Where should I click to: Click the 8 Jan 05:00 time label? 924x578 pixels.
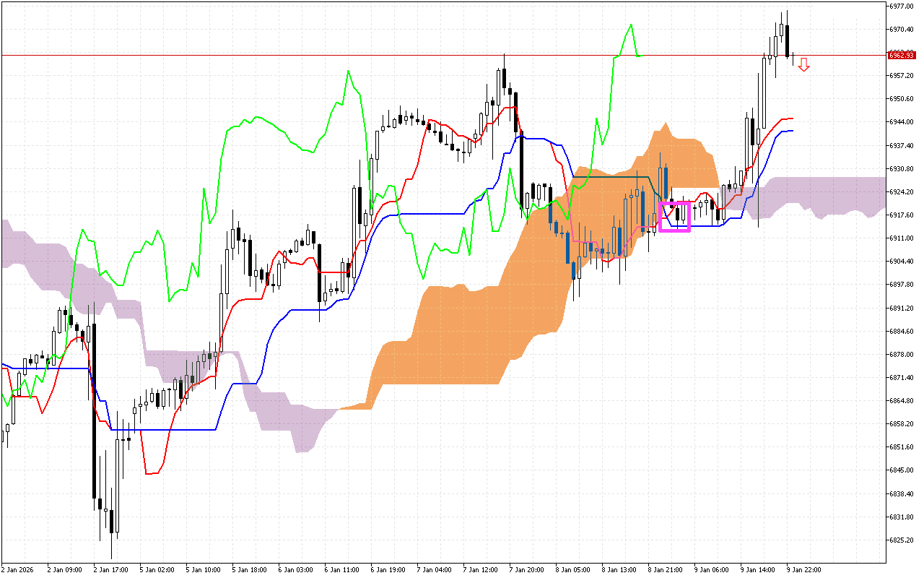[574, 569]
